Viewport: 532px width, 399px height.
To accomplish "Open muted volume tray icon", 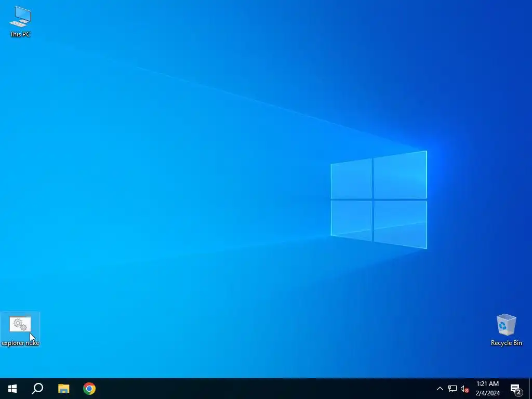I will tap(464, 389).
